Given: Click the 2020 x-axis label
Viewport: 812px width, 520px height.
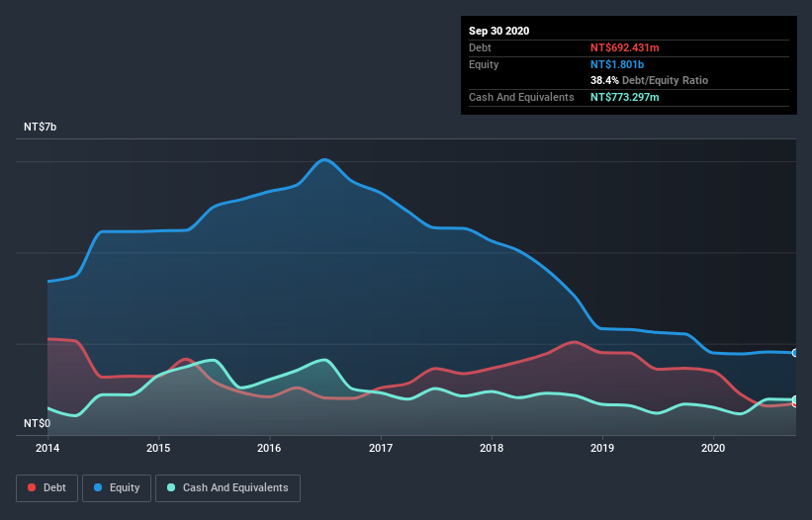Looking at the screenshot, I should pyautogui.click(x=713, y=448).
